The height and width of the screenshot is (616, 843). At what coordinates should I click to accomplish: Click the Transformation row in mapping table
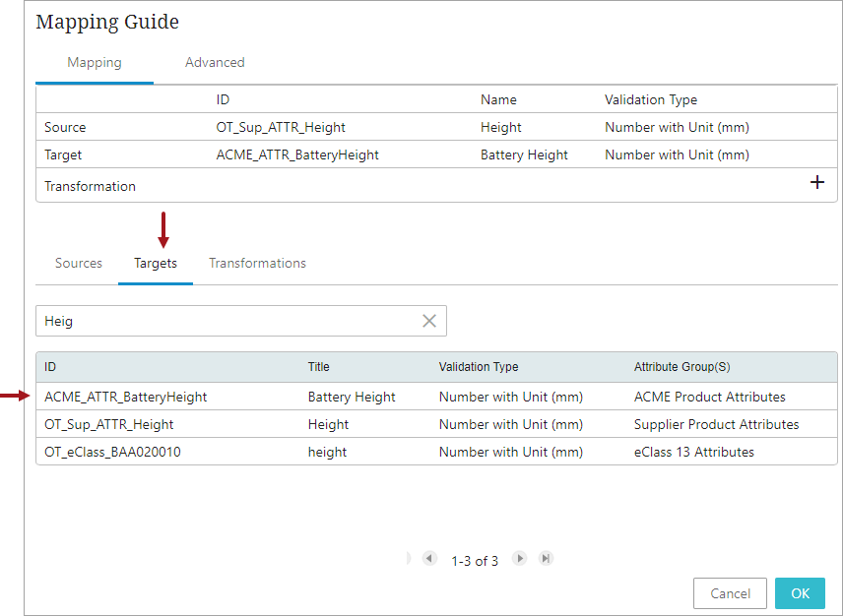point(91,186)
